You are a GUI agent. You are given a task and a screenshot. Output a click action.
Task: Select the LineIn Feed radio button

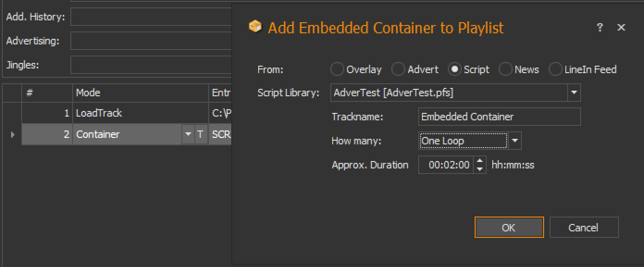click(x=555, y=69)
